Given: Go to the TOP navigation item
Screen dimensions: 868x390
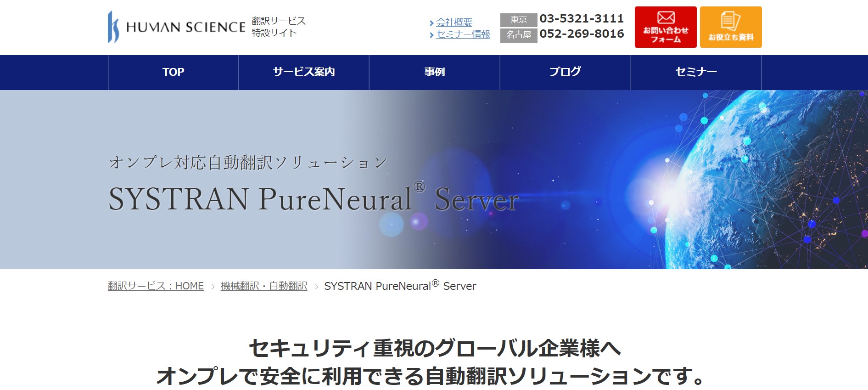Looking at the screenshot, I should [173, 72].
